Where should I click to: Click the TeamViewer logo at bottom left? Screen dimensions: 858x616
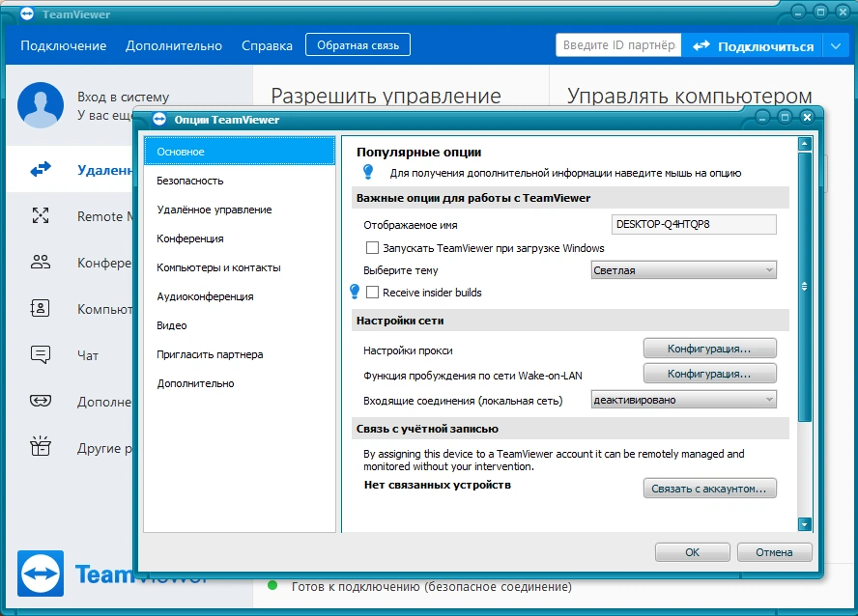tap(41, 574)
